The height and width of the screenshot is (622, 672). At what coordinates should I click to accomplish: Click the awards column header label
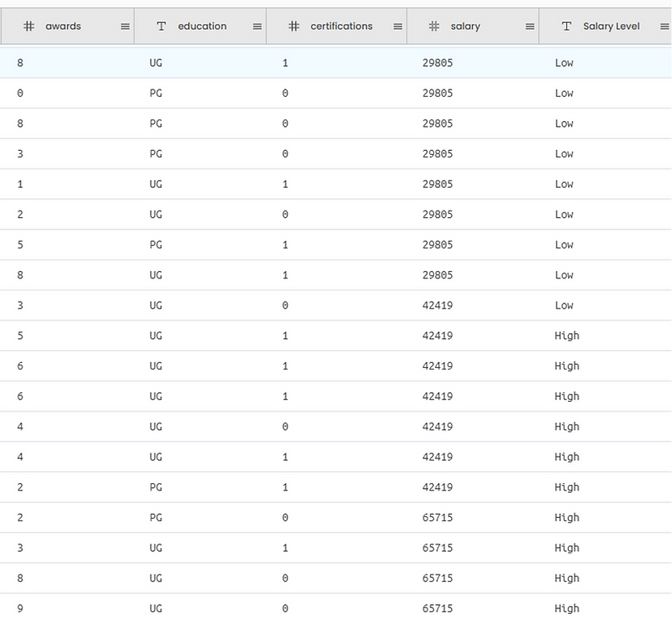pyautogui.click(x=63, y=27)
